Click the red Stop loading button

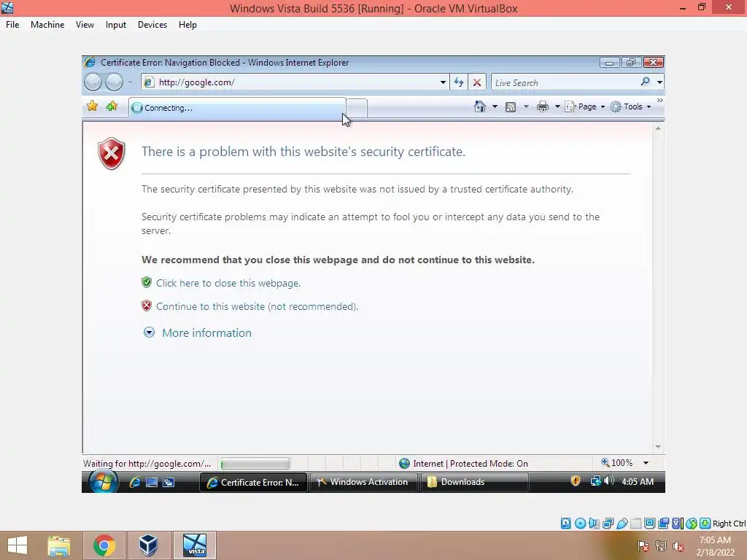[476, 82]
